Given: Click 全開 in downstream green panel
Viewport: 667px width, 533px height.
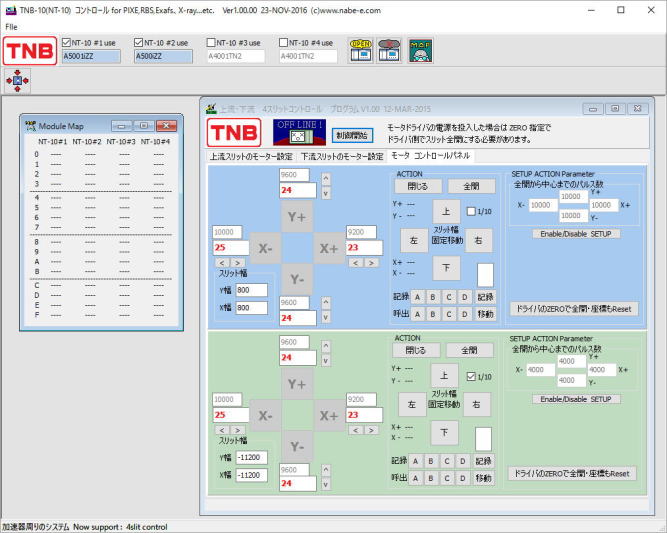Looking at the screenshot, I should [x=470, y=350].
